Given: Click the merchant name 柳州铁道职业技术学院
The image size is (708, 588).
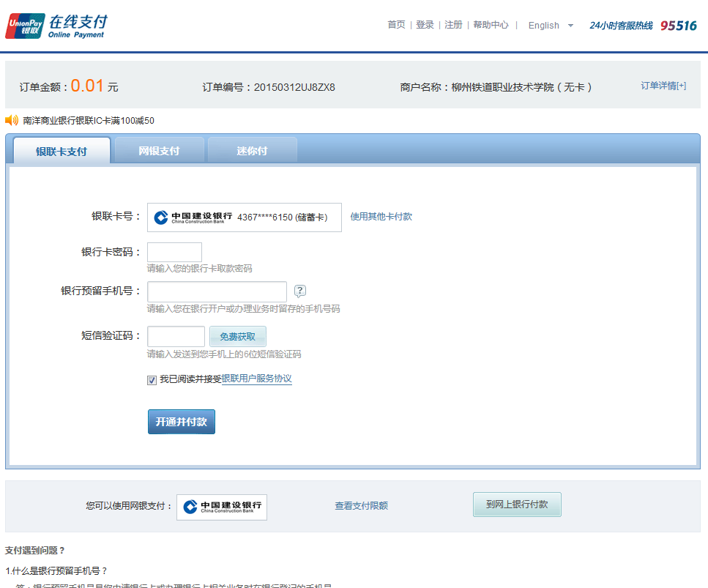Looking at the screenshot, I should (502, 87).
